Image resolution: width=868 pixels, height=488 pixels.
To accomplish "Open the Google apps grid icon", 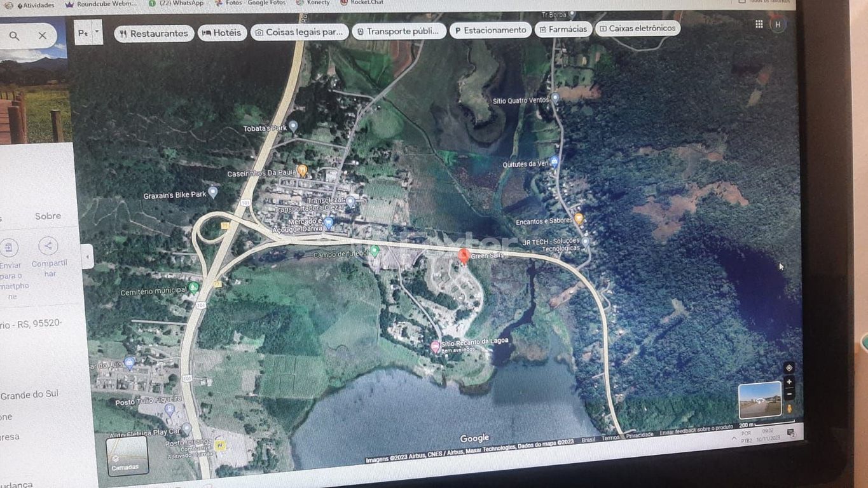I will coord(759,24).
